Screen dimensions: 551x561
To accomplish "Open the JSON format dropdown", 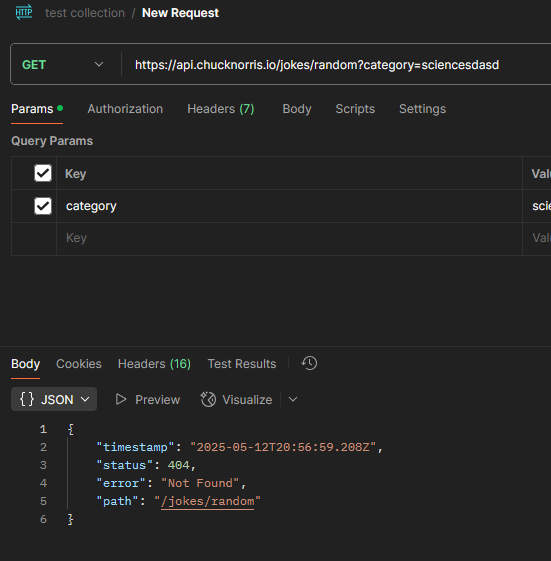I will (x=54, y=399).
